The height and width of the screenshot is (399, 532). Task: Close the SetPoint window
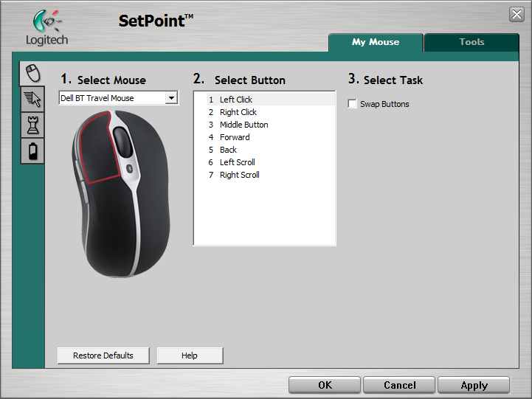point(517,15)
